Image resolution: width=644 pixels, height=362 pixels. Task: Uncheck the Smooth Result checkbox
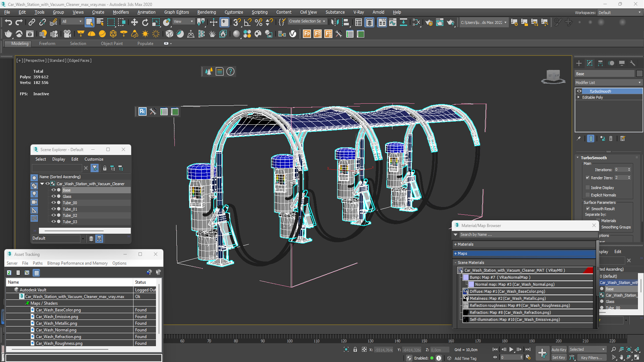(x=588, y=208)
